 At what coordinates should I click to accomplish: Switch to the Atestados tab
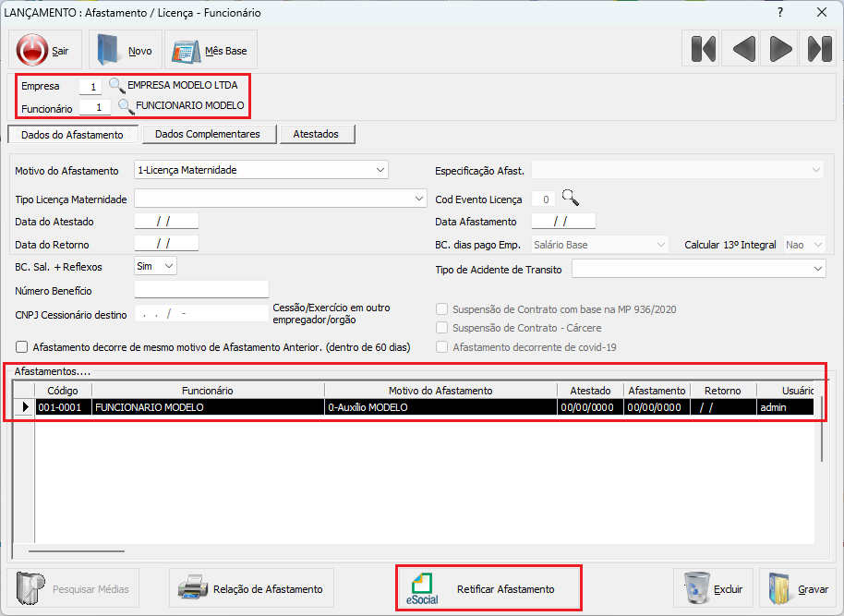(316, 134)
